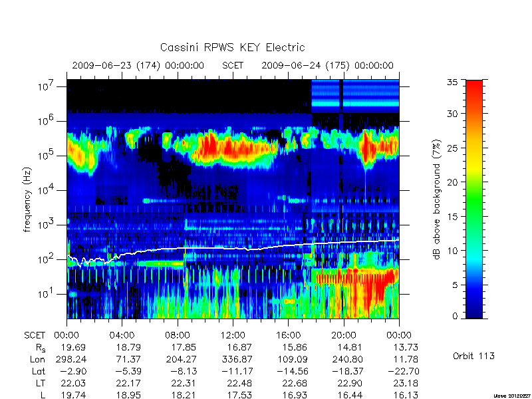Click the spectrogram color scale bar
The height and width of the screenshot is (399, 532).
tap(474, 199)
